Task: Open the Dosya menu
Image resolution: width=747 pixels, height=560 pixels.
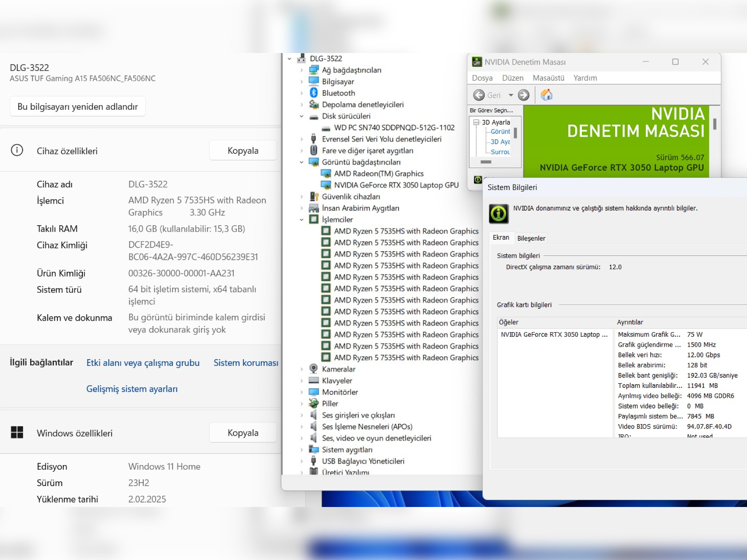Action: [482, 78]
